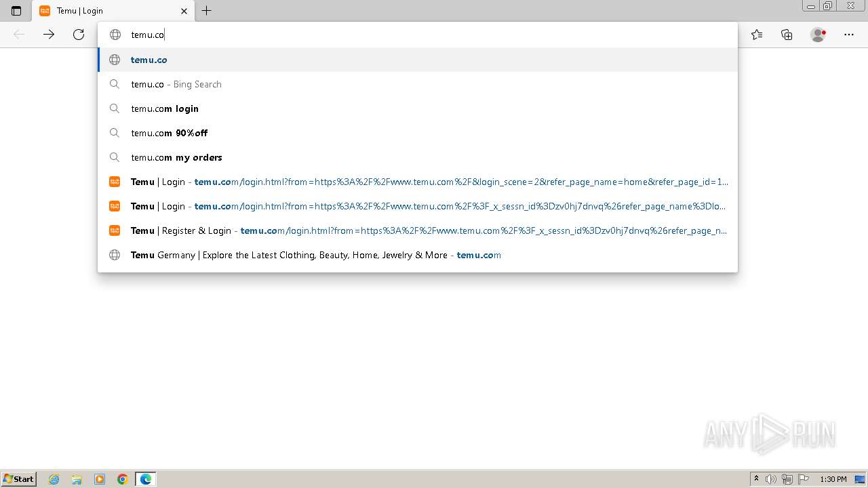Show hidden tray icons arrow

(756, 479)
